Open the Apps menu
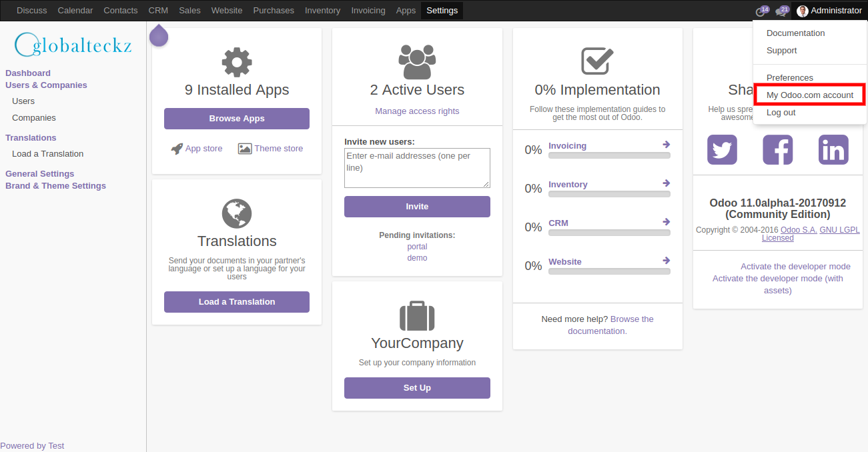 406,11
